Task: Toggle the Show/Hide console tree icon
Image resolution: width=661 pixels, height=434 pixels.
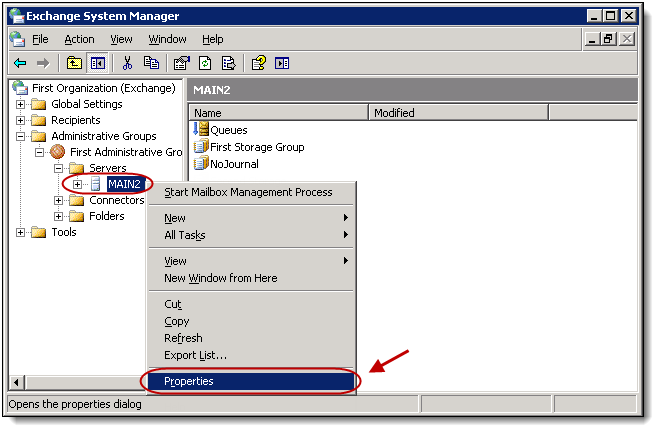Action: pos(98,63)
